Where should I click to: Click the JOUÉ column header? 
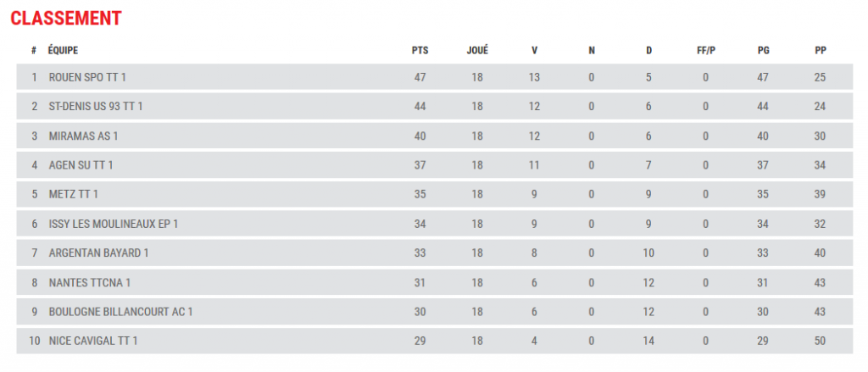(x=477, y=50)
